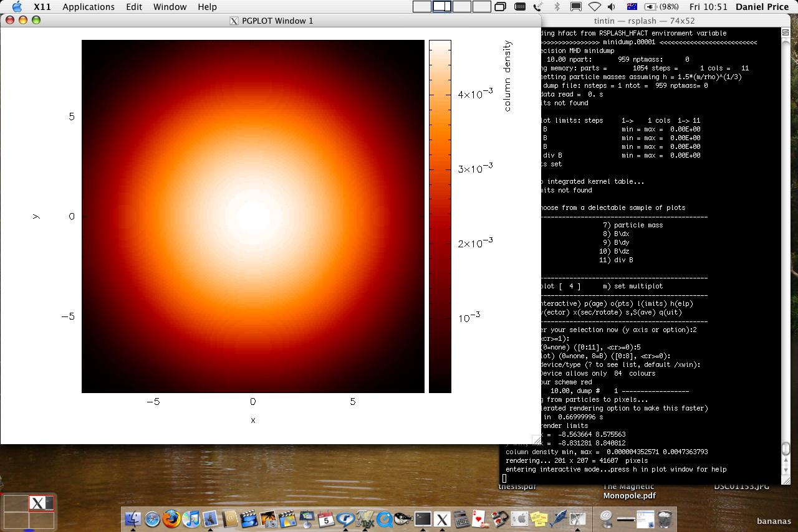Open the Applications menu
Viewport: 798px width, 532px height.
click(x=88, y=7)
